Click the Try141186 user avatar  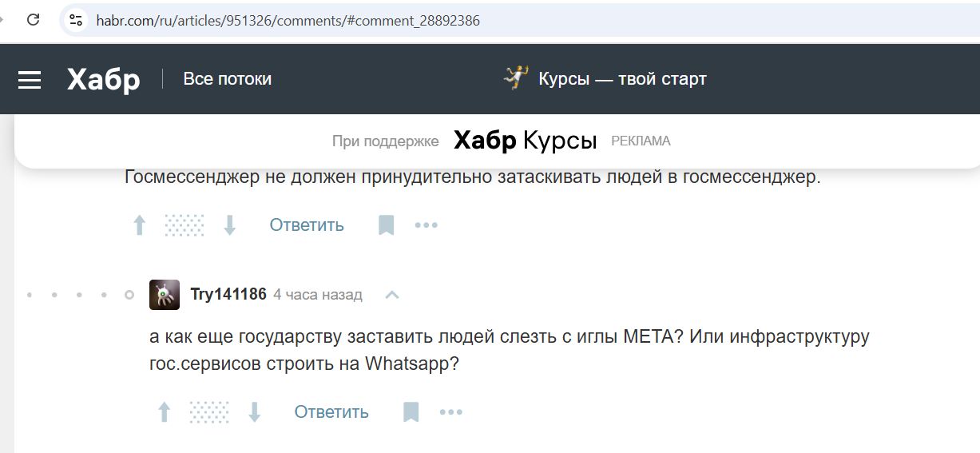coord(165,295)
